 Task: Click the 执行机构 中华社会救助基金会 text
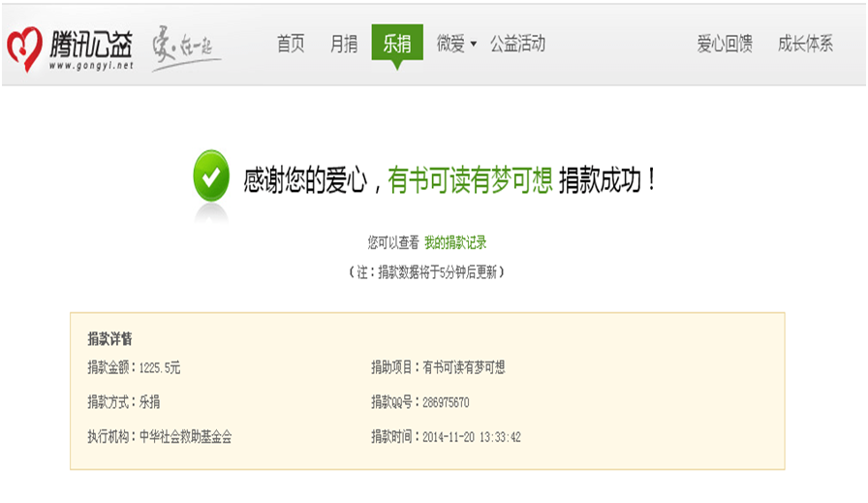[160, 437]
